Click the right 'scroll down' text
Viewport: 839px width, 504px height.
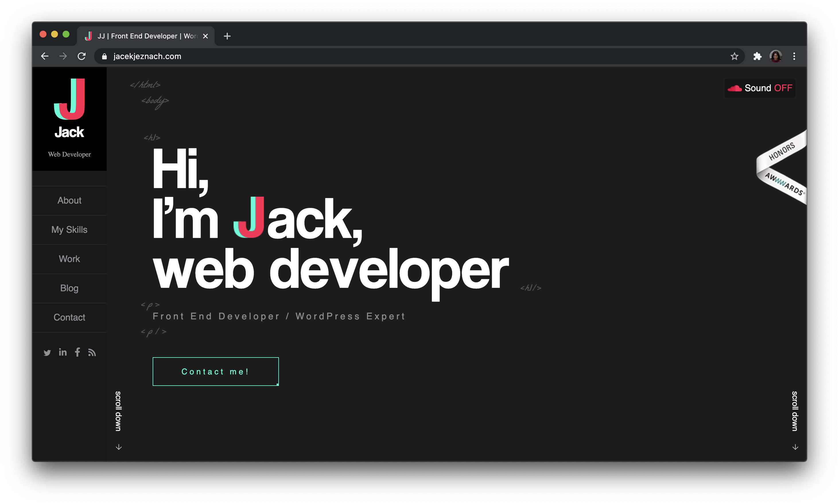point(795,411)
